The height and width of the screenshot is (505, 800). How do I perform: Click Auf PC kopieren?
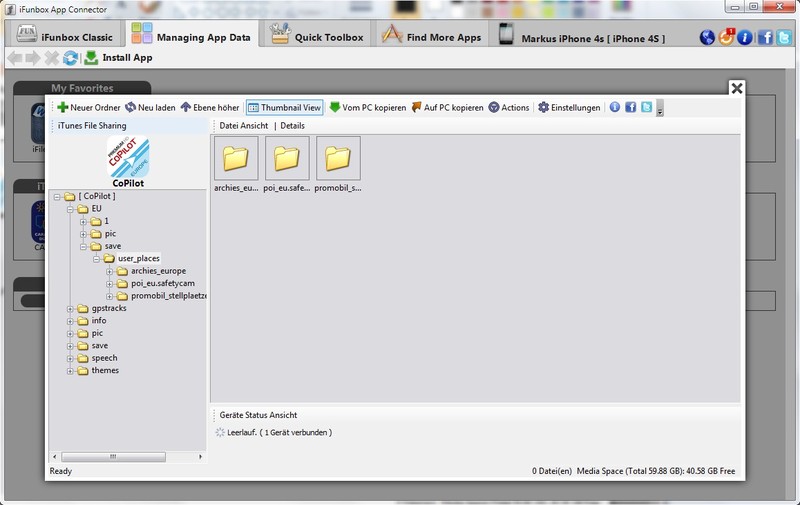[447, 107]
